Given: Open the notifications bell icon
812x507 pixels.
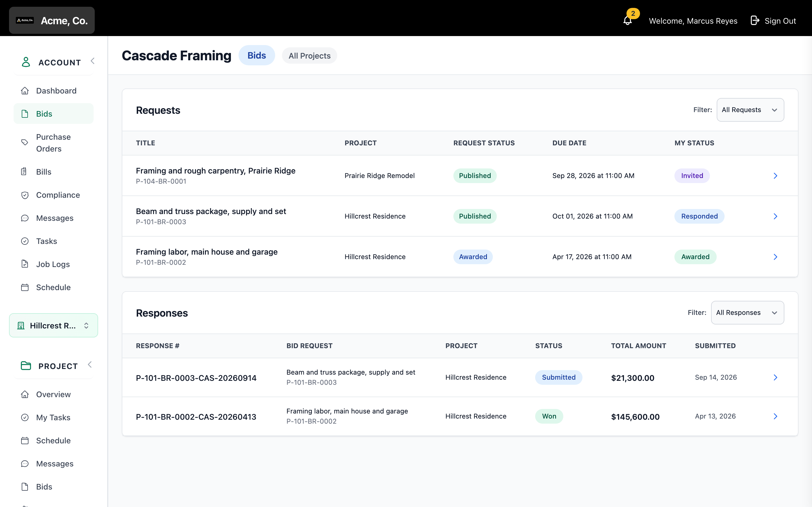Looking at the screenshot, I should pos(627,21).
